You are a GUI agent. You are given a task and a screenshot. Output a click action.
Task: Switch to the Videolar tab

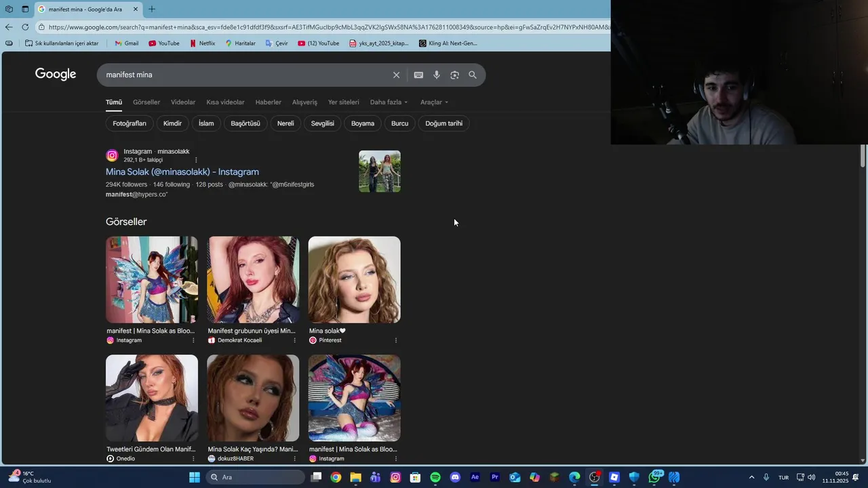(x=183, y=102)
